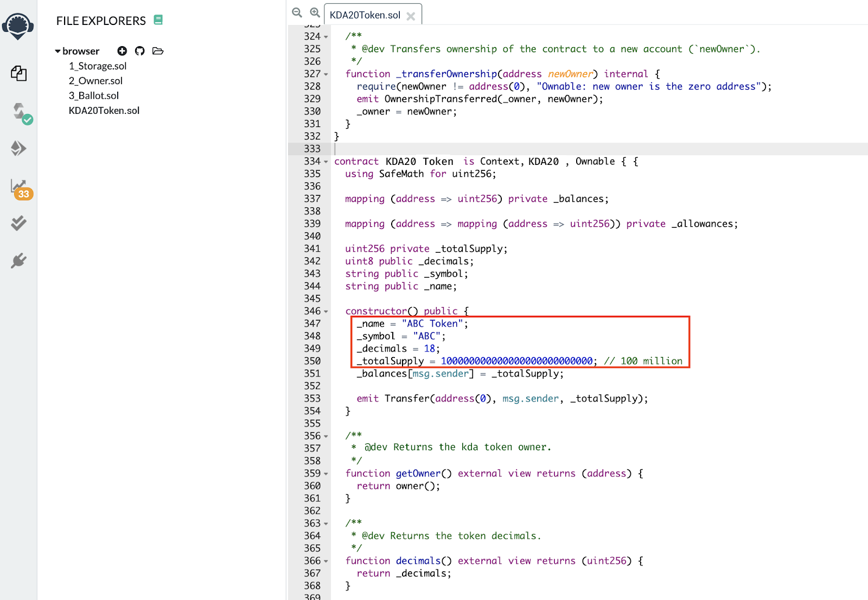868x600 pixels.
Task: Click the 'emit Transfer' statement on line 353
Action: coord(502,399)
